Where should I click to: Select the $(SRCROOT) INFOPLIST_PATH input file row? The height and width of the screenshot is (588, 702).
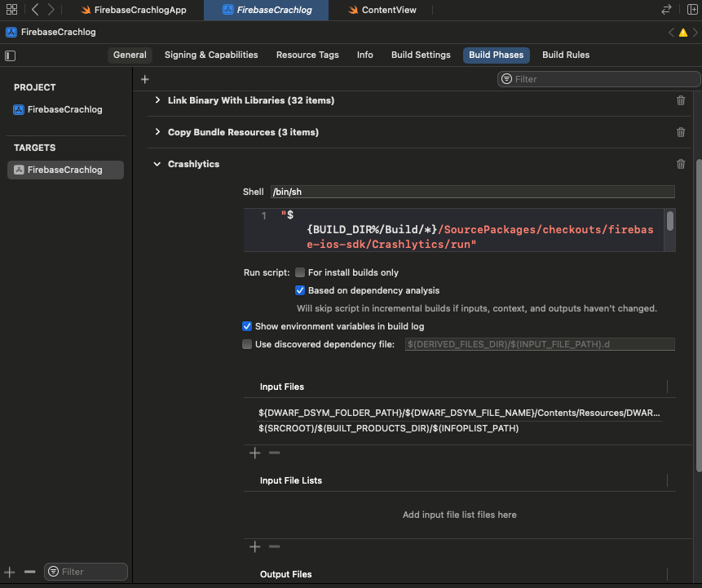[x=459, y=428]
